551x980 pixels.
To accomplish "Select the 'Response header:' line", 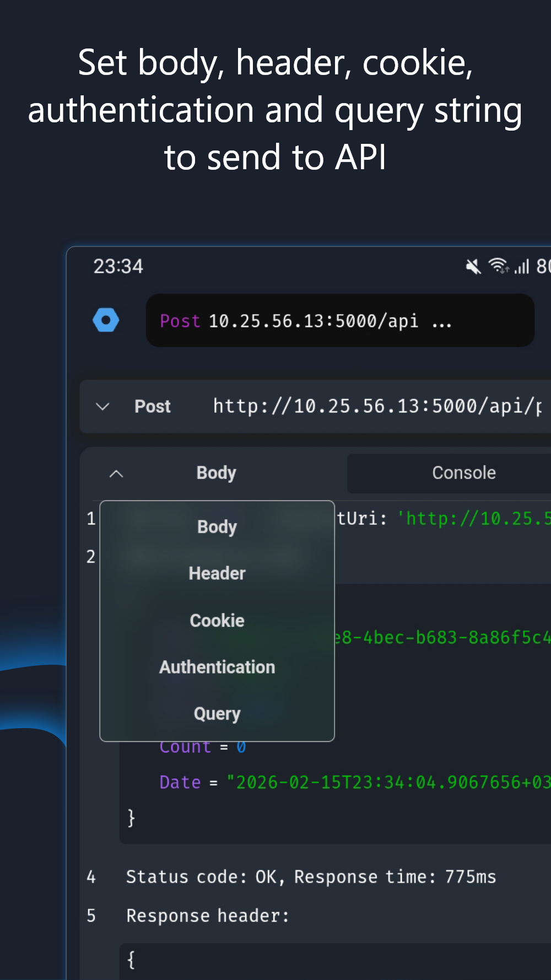I will point(208,916).
